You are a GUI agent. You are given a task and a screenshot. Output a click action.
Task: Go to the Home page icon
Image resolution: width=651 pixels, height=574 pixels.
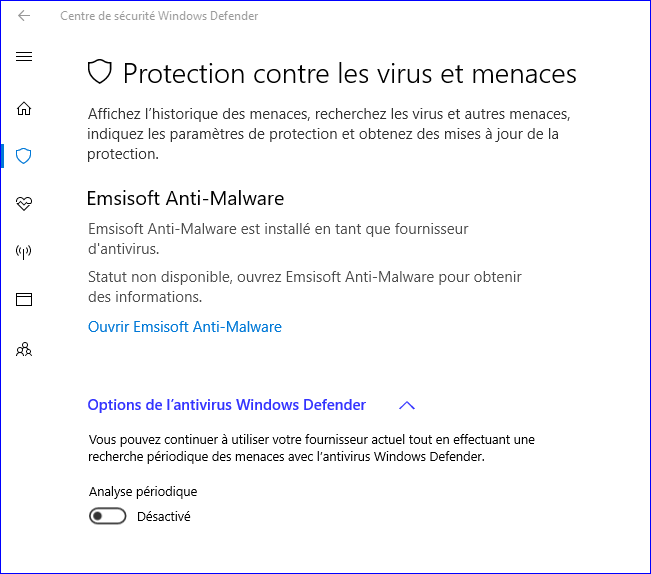tap(24, 109)
